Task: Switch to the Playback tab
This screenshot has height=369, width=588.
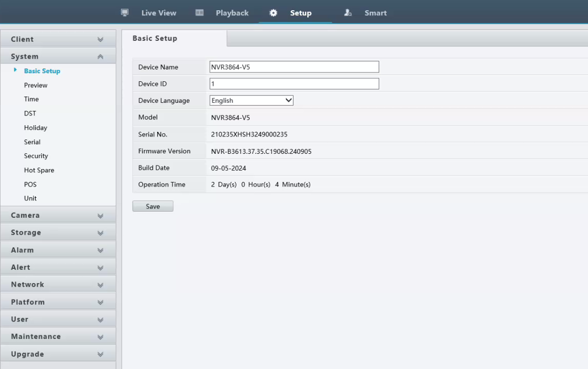Action: pos(232,13)
